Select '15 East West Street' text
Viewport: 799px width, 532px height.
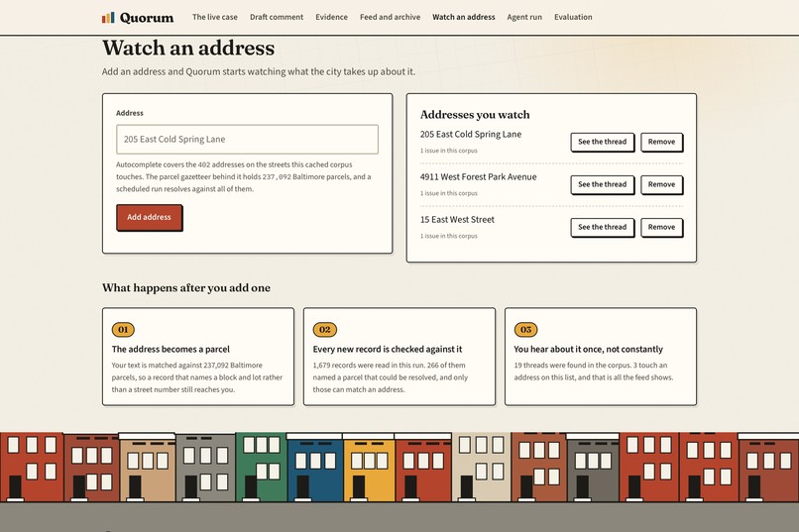tap(457, 220)
